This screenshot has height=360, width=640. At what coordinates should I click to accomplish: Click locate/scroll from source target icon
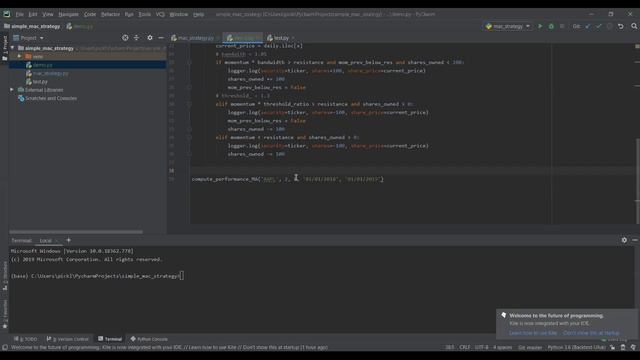[125, 38]
